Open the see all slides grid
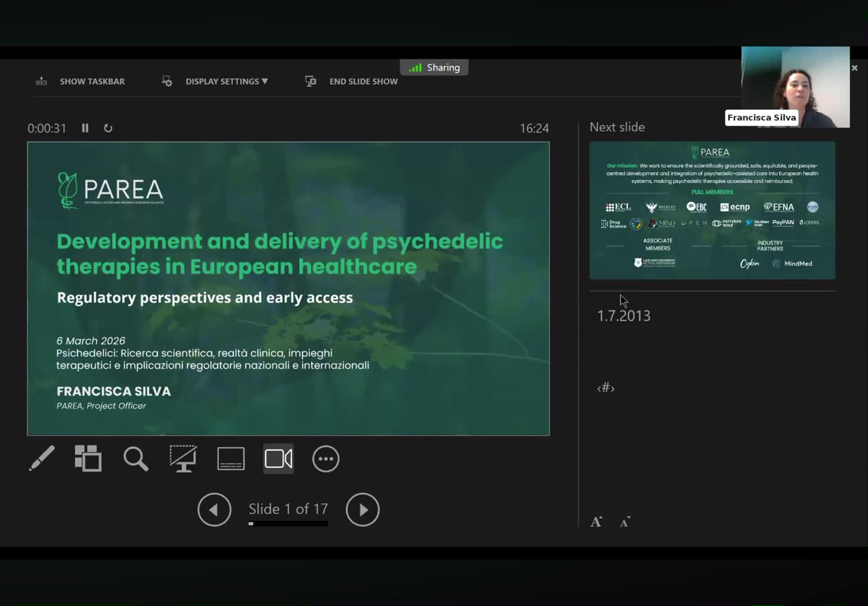The height and width of the screenshot is (606, 868). pyautogui.click(x=88, y=458)
